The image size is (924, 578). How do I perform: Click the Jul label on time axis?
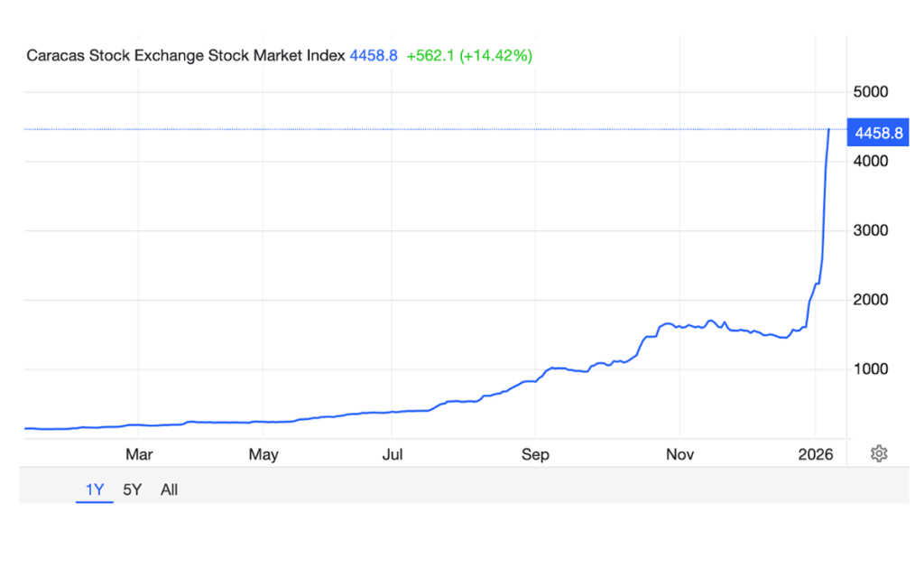393,454
